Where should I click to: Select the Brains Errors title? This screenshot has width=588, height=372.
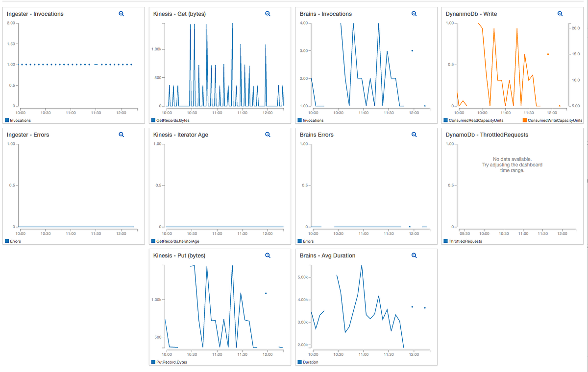pyautogui.click(x=317, y=135)
